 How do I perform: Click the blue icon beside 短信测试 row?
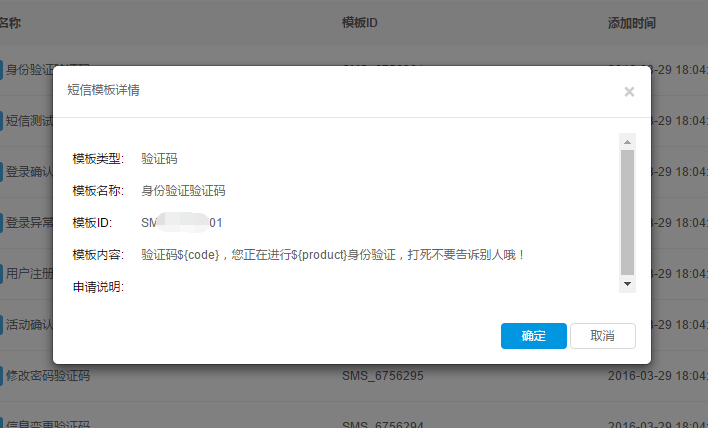[x=1, y=121]
